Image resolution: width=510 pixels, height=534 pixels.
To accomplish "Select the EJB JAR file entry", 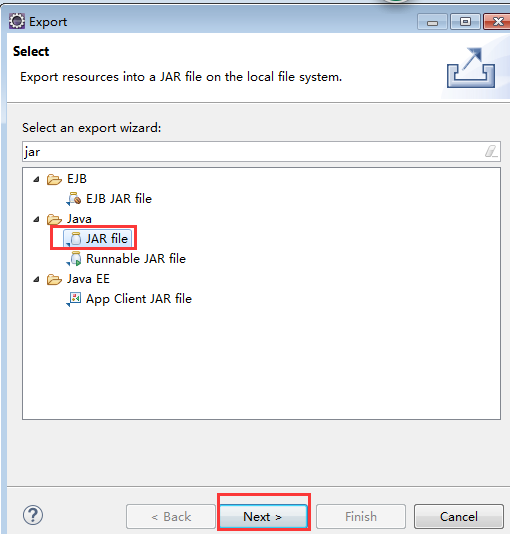I will [119, 199].
